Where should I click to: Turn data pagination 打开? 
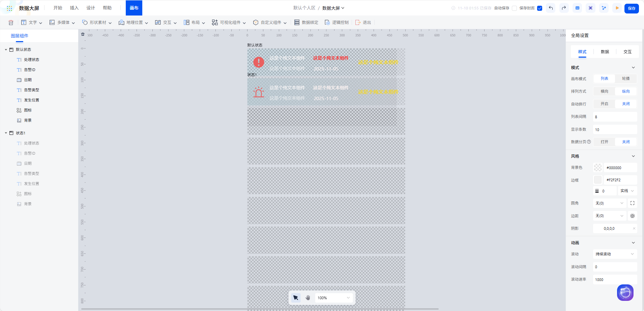point(604,142)
